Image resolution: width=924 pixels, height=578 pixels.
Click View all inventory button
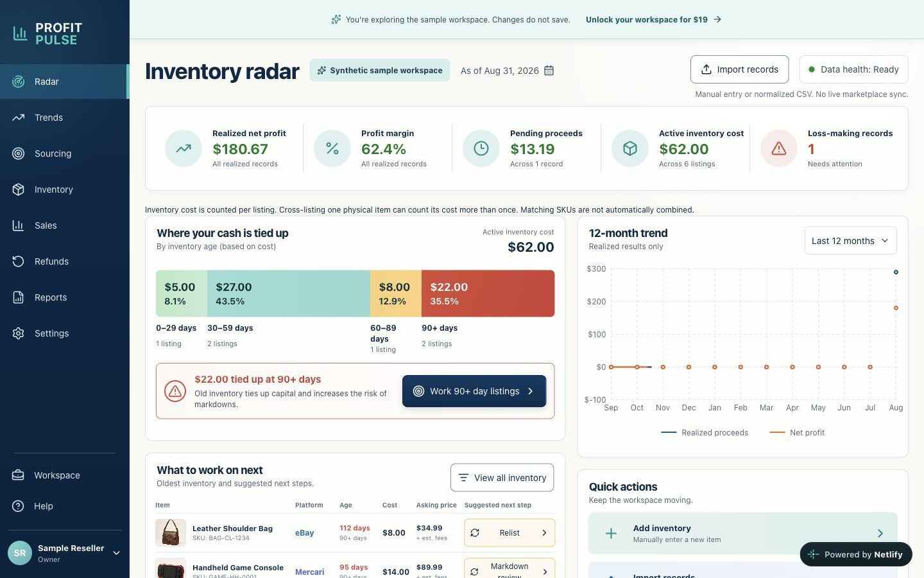click(x=502, y=478)
